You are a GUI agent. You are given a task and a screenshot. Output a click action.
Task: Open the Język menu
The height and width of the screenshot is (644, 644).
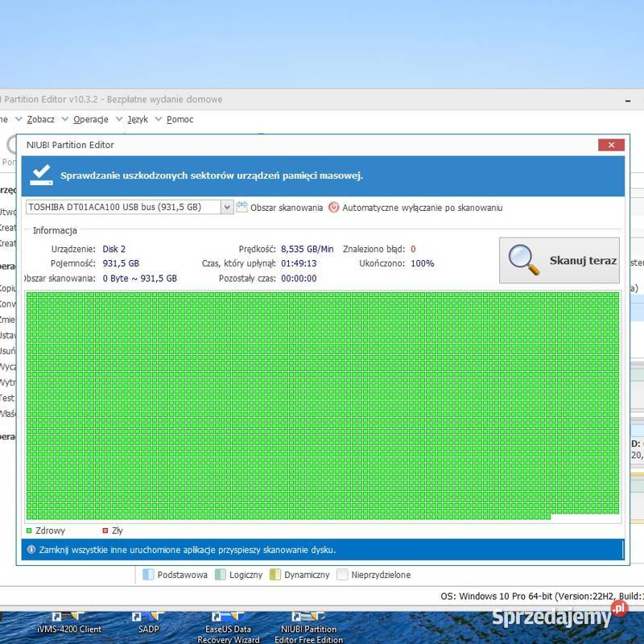pos(137,119)
